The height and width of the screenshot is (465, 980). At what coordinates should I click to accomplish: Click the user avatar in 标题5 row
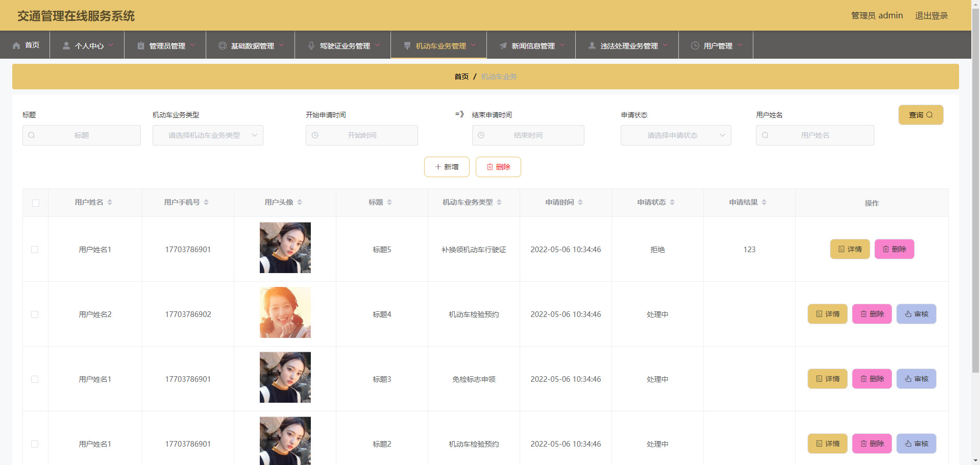click(285, 248)
